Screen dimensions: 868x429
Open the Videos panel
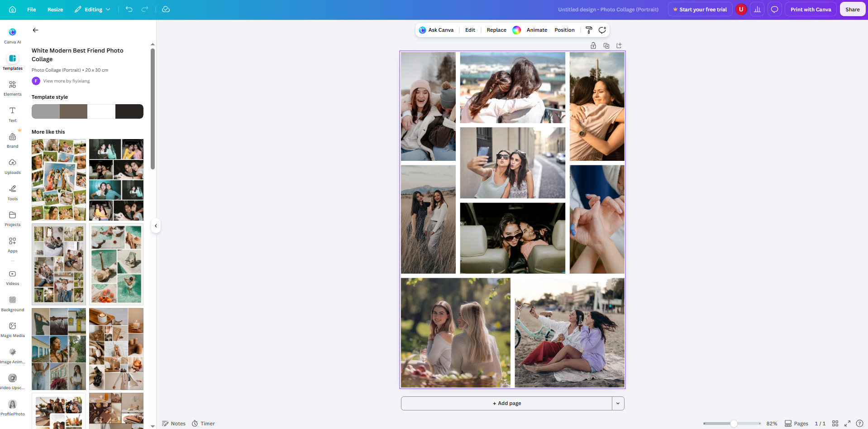coord(13,277)
